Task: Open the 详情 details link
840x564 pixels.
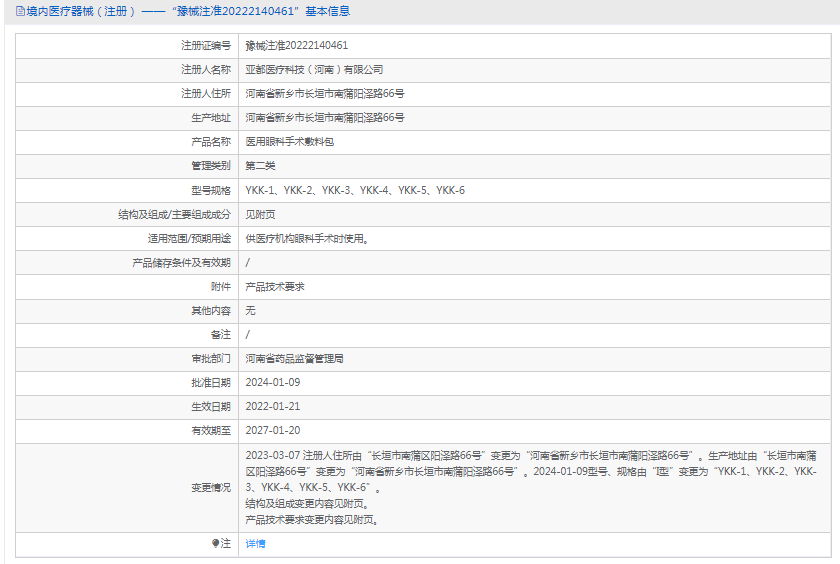Action: [x=256, y=544]
